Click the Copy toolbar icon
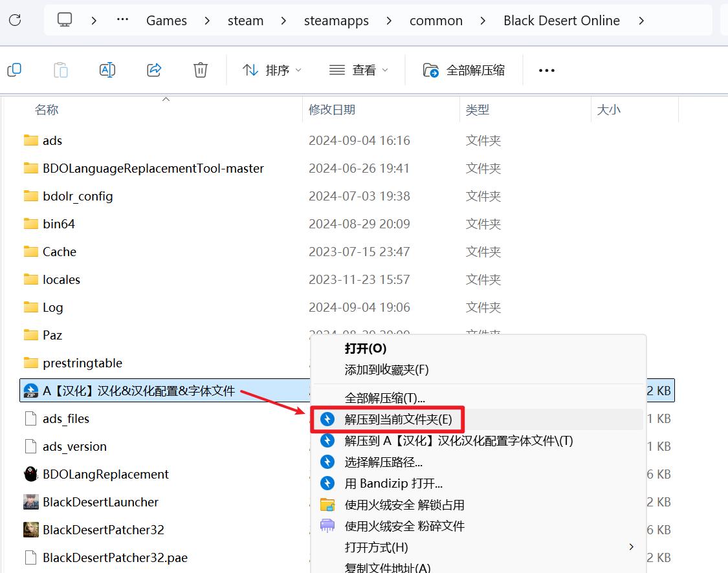The width and height of the screenshot is (728, 573). click(x=14, y=70)
